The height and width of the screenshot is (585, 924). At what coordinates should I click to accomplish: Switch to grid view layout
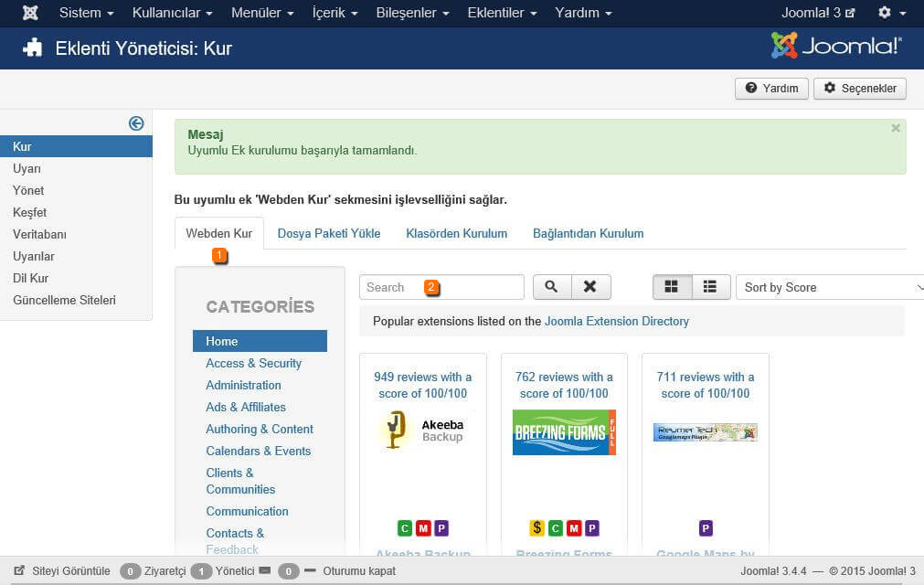pos(672,287)
